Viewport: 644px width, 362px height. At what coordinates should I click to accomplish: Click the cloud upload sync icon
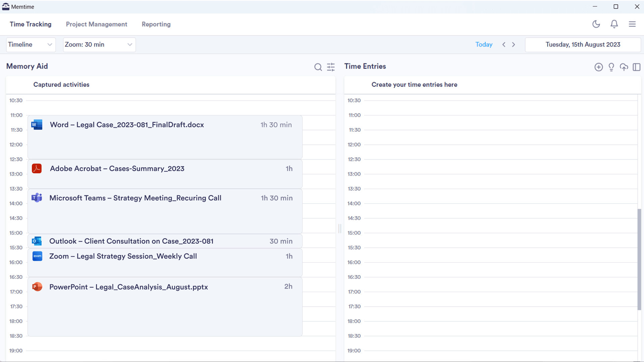click(624, 67)
